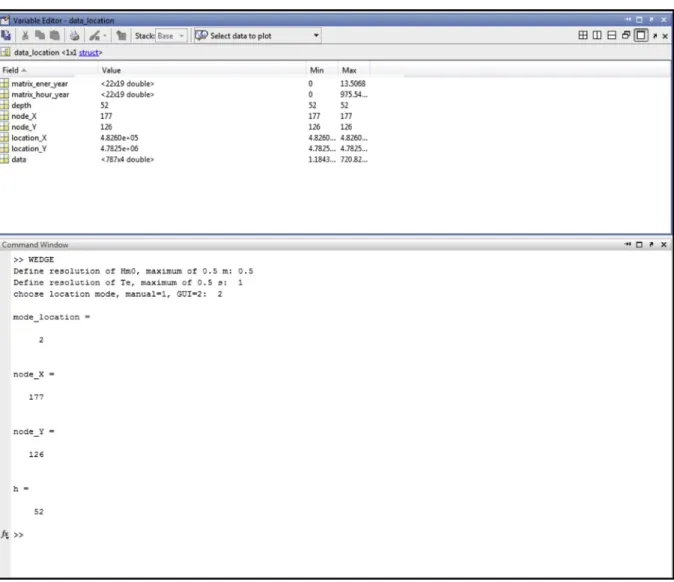This screenshot has height=582, width=674.
Task: Click the plot icon beside Select data to plot
Action: pyautogui.click(x=201, y=36)
